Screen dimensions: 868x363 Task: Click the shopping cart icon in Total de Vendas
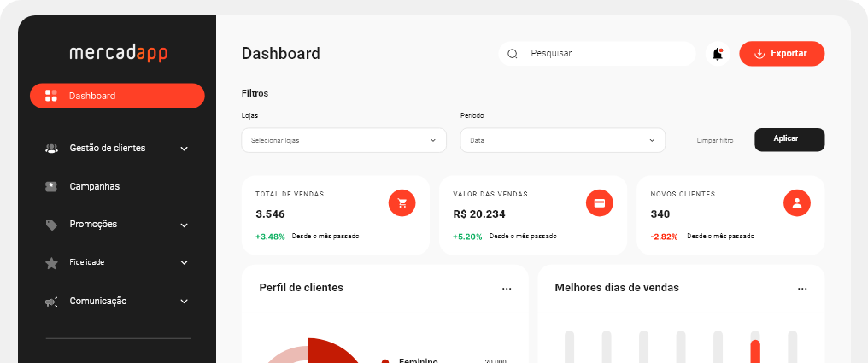[x=402, y=202]
